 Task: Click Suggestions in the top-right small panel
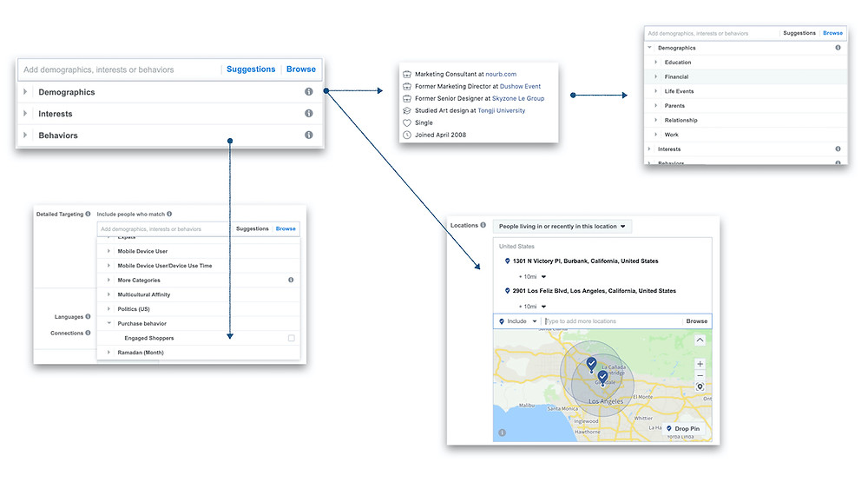pyautogui.click(x=799, y=33)
